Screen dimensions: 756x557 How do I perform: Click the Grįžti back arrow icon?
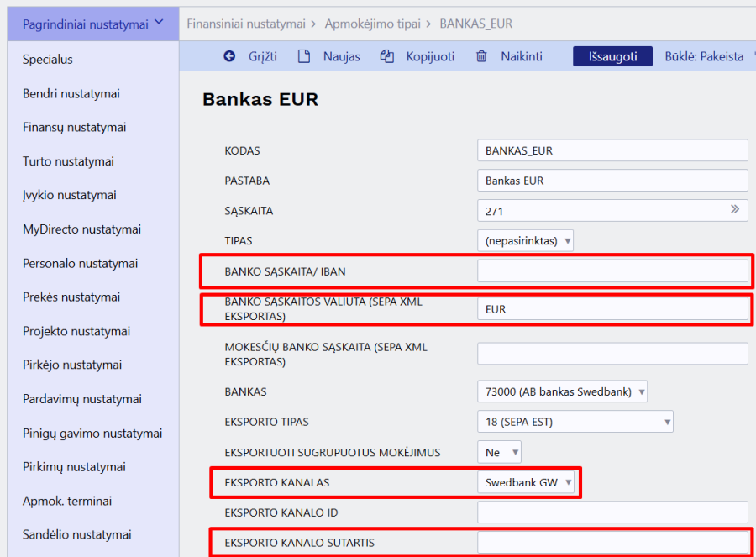click(x=229, y=56)
